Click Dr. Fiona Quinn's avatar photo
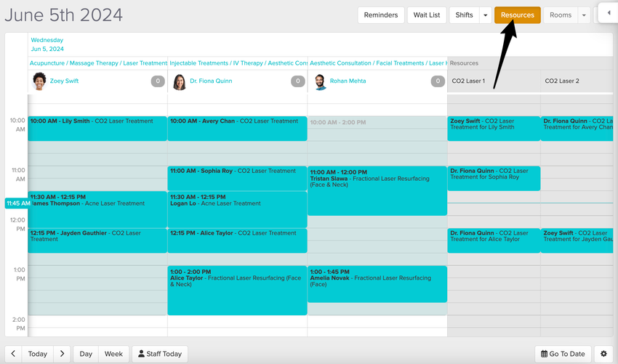 pyautogui.click(x=180, y=82)
